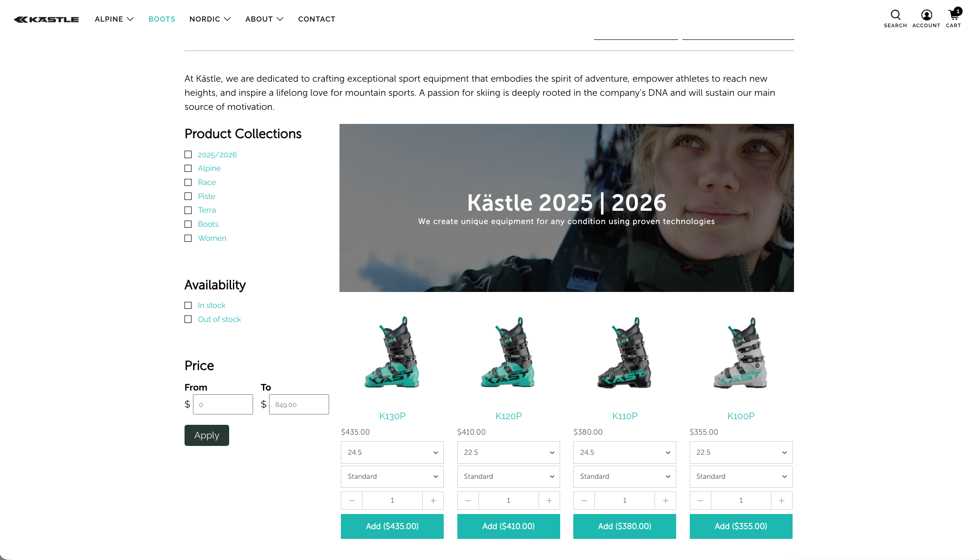The width and height of the screenshot is (979, 560).
Task: Enable the In stock filter
Action: [188, 306]
